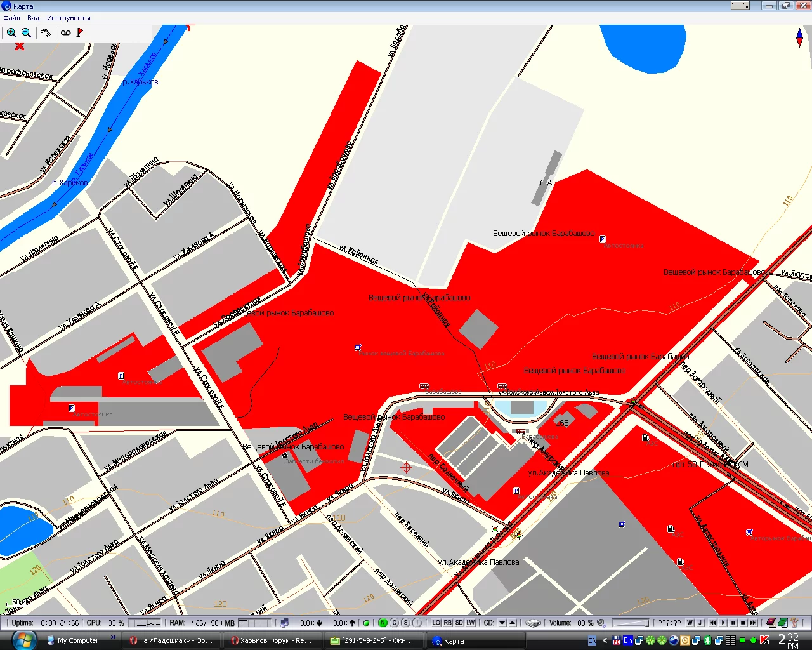The height and width of the screenshot is (650, 812).
Task: Click the play button in status bar
Action: (723, 623)
